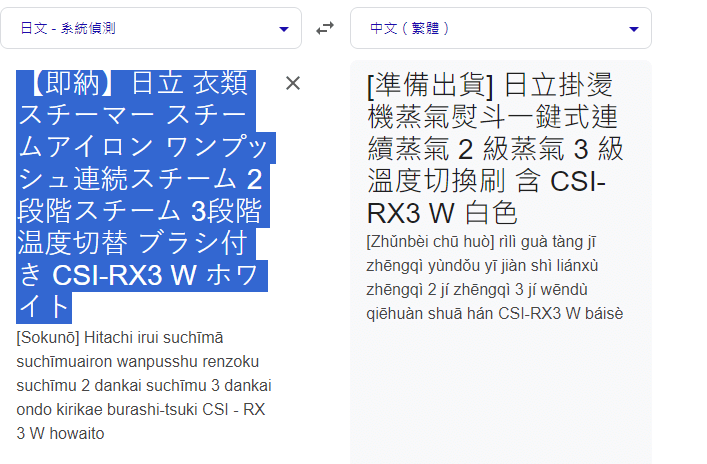Clear the source text with the X icon

tap(293, 83)
